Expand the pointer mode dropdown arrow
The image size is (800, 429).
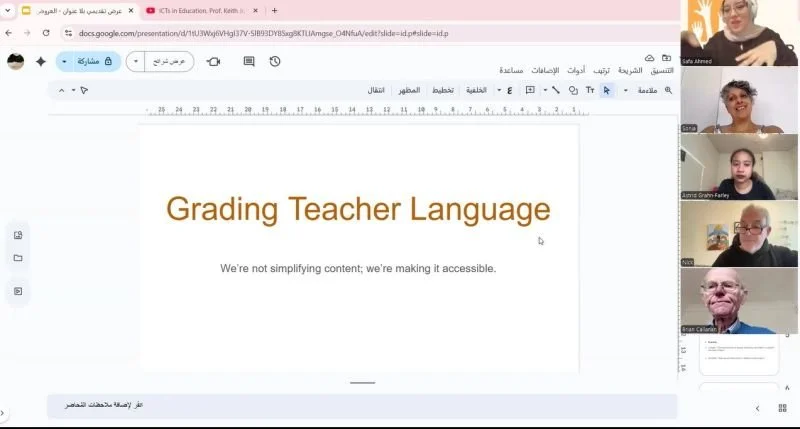tap(73, 90)
